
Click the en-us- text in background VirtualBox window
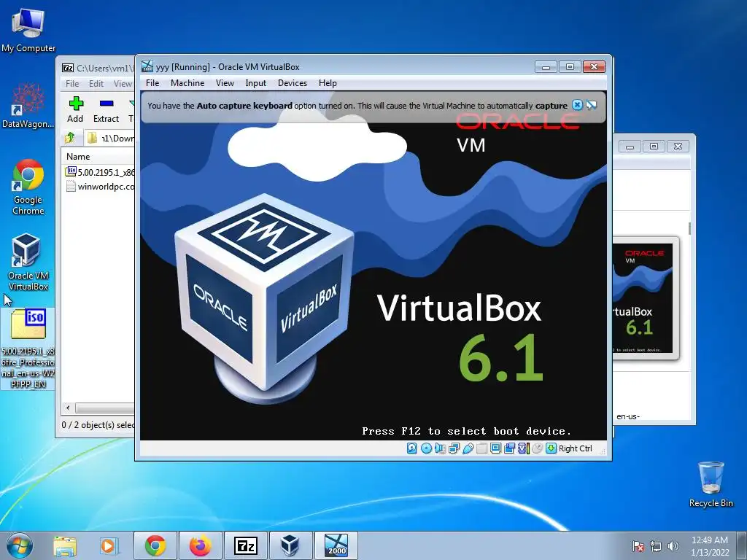pyautogui.click(x=628, y=416)
